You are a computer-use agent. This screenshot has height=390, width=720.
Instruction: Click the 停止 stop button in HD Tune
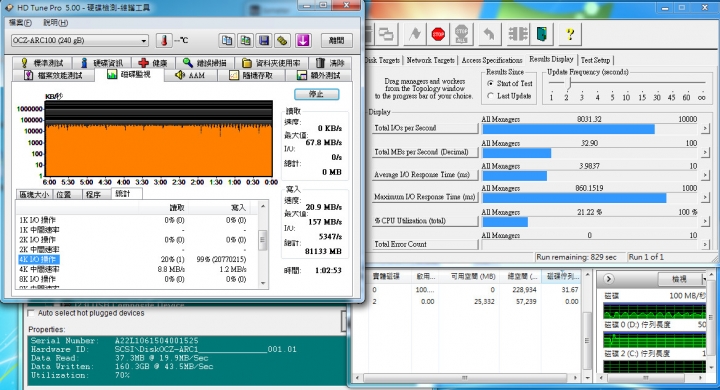(316, 94)
